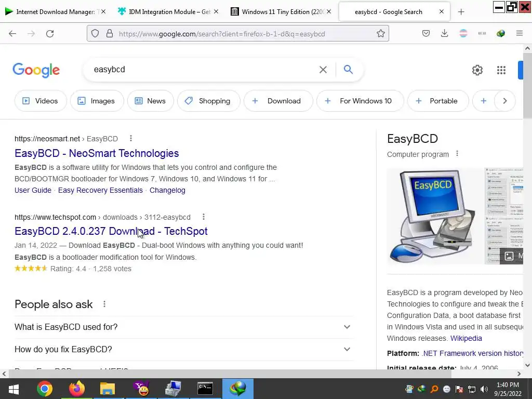The width and height of the screenshot is (532, 399).
Task: Open options for techspot.com result
Action: (204, 217)
